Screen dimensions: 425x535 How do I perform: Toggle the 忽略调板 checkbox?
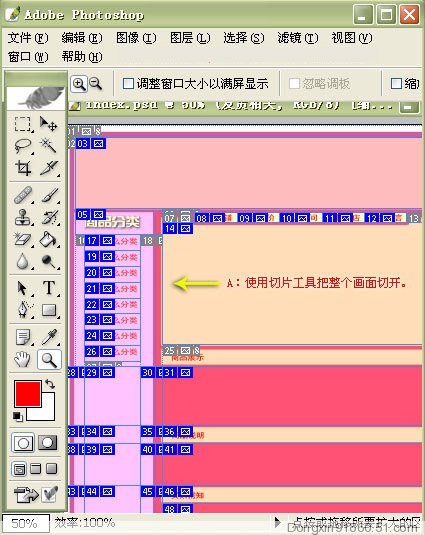click(x=294, y=83)
